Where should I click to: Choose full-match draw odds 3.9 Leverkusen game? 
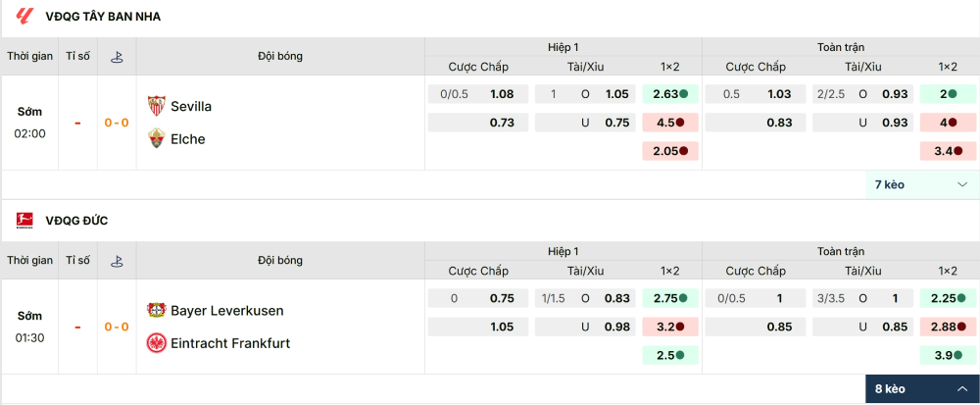948,355
